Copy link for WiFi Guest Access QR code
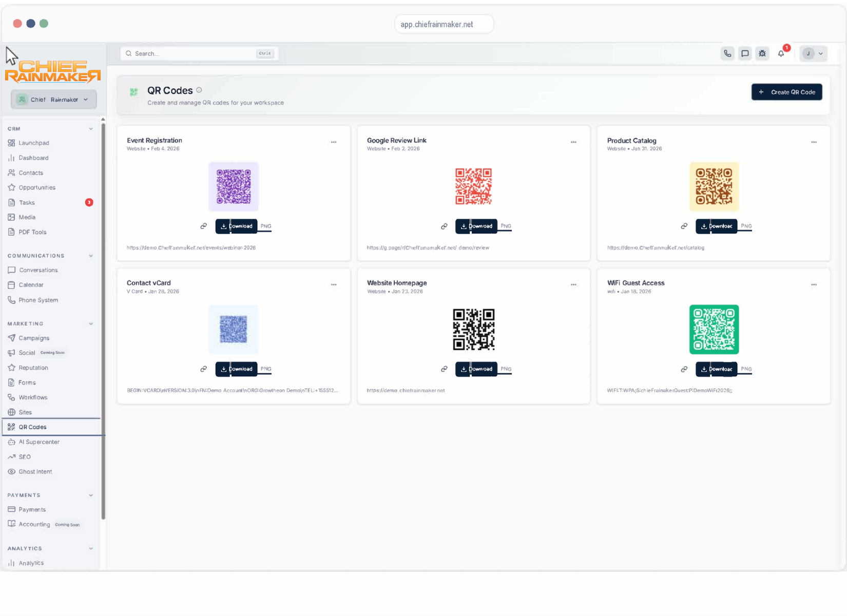The width and height of the screenshot is (847, 616). 684,369
